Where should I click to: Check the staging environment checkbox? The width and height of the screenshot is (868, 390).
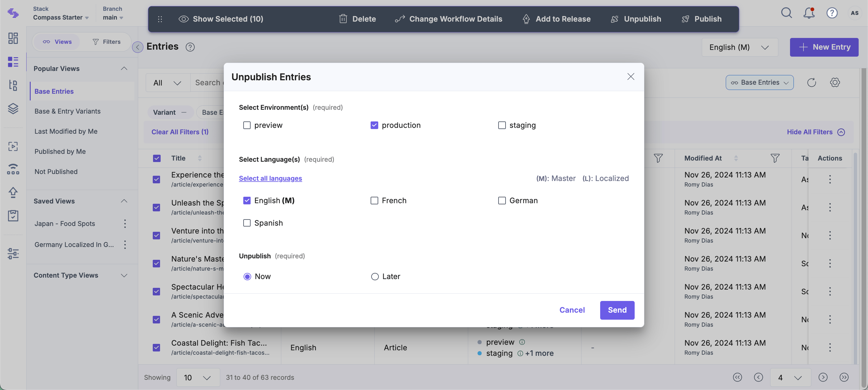pyautogui.click(x=502, y=125)
